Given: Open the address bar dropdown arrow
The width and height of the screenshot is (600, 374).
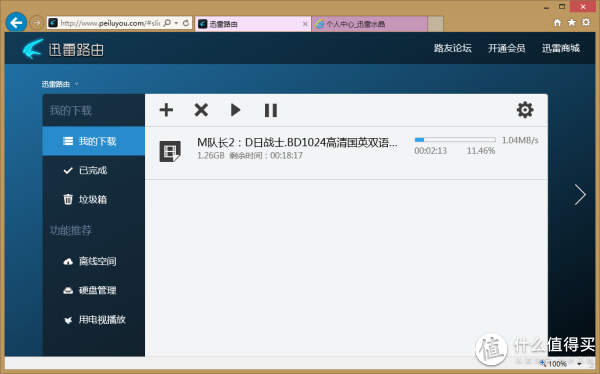Looking at the screenshot, I should coord(176,23).
